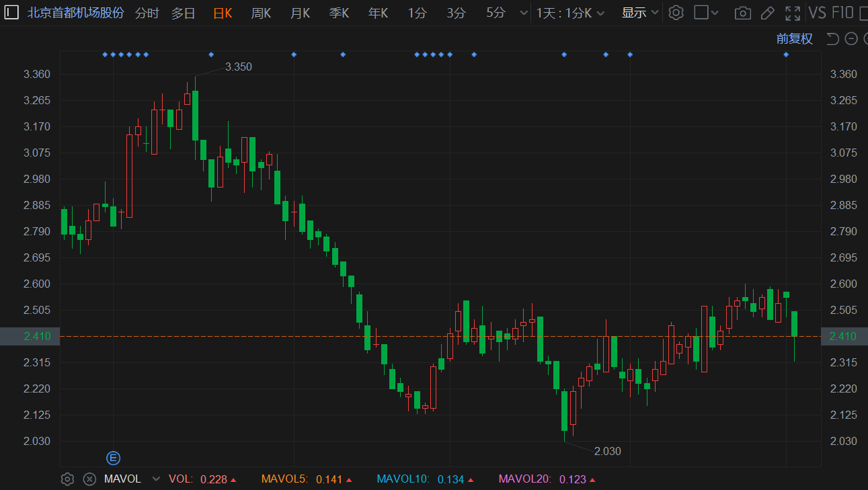Click the VS compare button

[817, 13]
